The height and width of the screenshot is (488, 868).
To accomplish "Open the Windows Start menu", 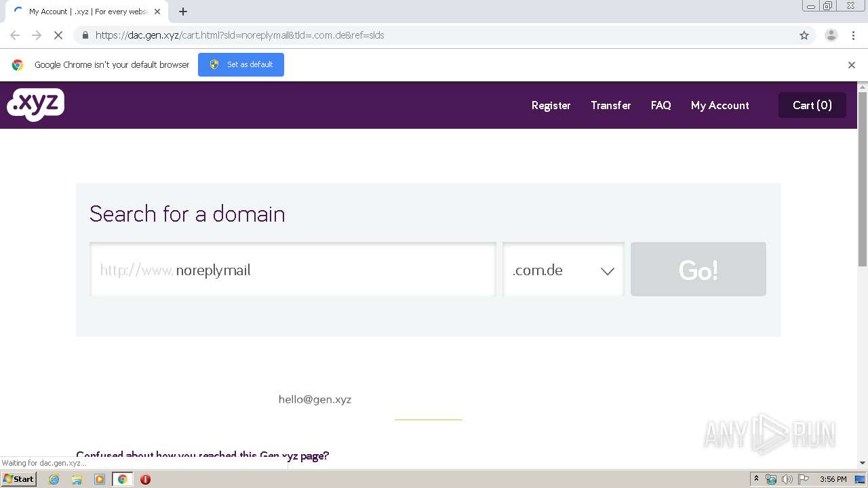I will (19, 479).
